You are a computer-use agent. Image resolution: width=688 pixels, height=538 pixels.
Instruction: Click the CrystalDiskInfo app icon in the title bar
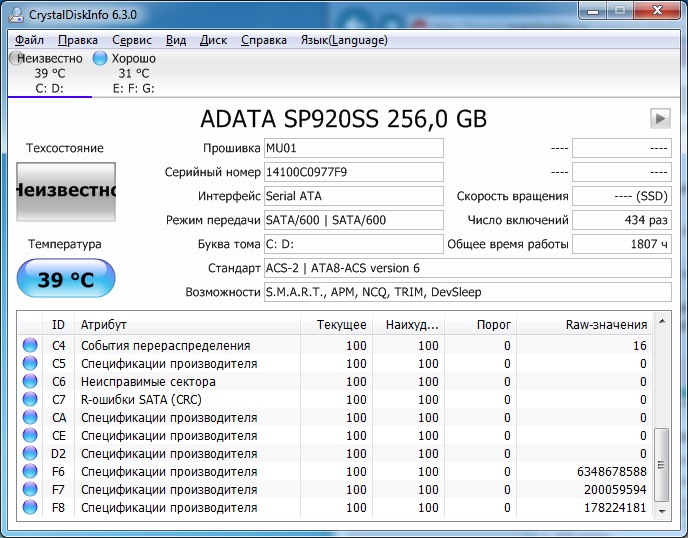[x=17, y=14]
